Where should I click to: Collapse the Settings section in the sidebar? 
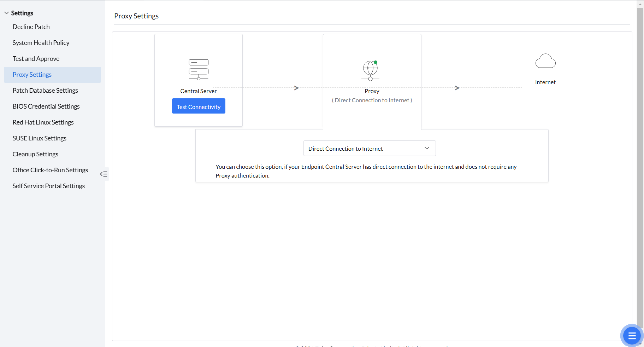tap(6, 12)
